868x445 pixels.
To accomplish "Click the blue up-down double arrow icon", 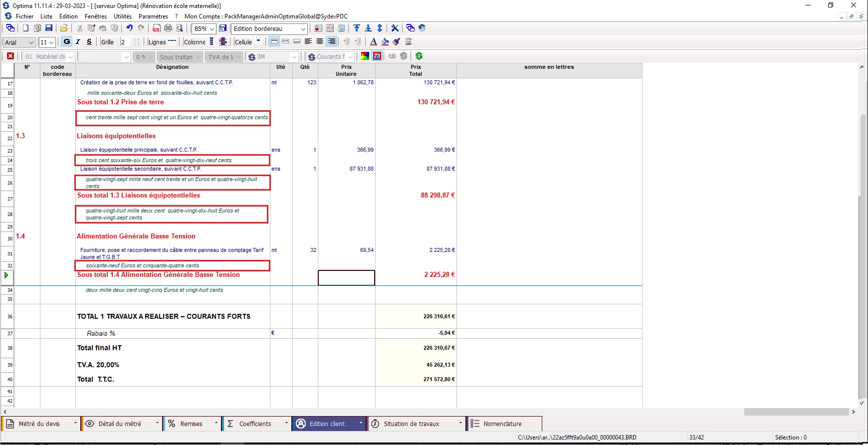I will click(380, 28).
